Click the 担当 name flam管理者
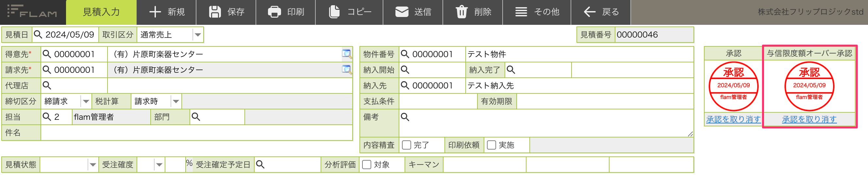 pyautogui.click(x=94, y=117)
